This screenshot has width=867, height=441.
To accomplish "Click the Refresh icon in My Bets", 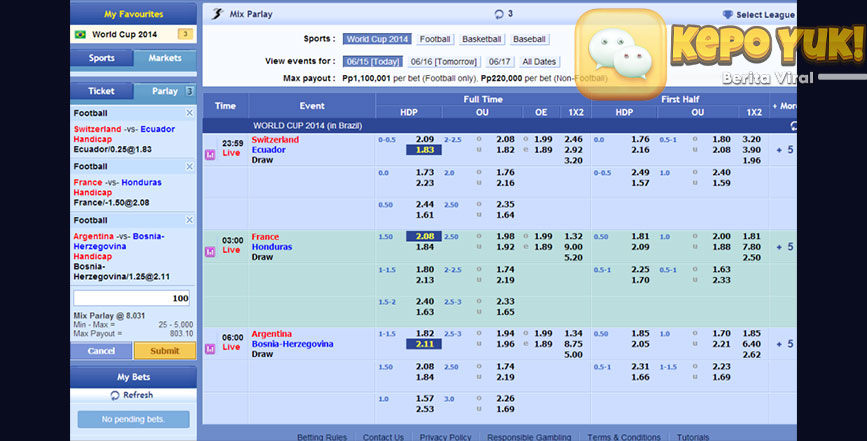I will click(x=114, y=395).
